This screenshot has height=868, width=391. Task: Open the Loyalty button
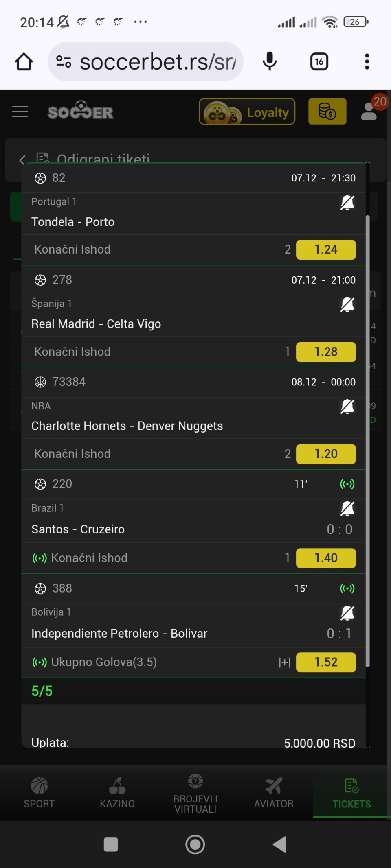[x=247, y=112]
